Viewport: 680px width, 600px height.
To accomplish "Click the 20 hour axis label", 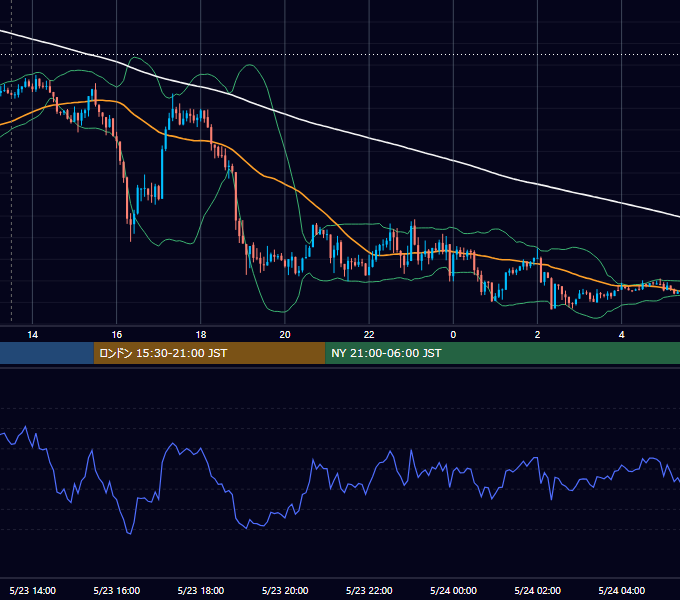I will [x=285, y=335].
